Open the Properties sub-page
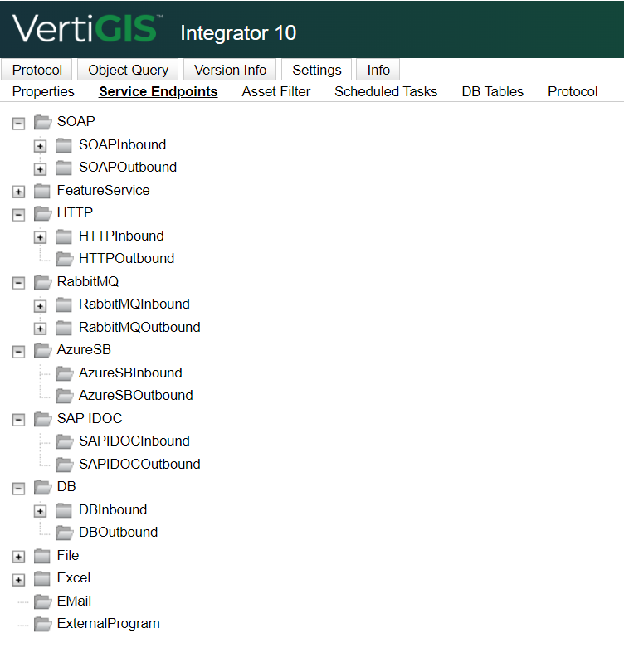 click(43, 91)
